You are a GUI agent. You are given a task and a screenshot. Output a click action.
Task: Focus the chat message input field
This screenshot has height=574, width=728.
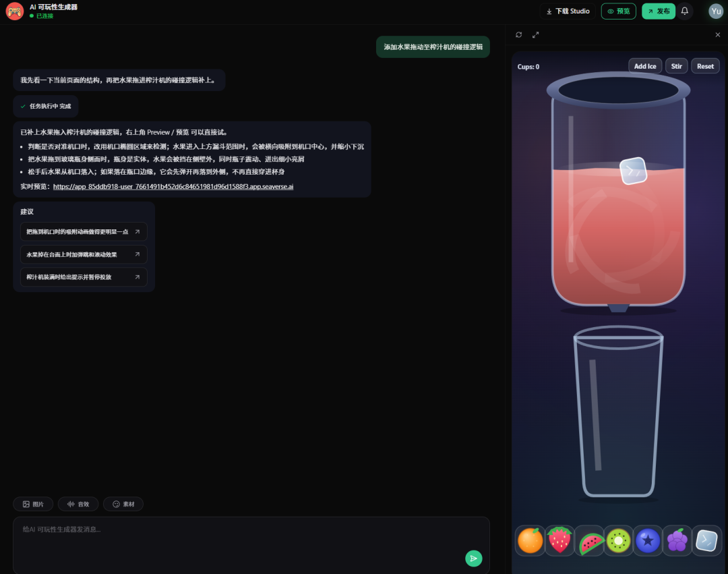[x=251, y=545]
